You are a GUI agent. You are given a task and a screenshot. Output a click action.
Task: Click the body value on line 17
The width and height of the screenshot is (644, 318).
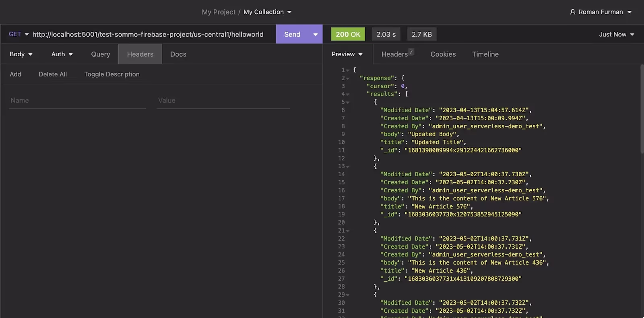[477, 198]
